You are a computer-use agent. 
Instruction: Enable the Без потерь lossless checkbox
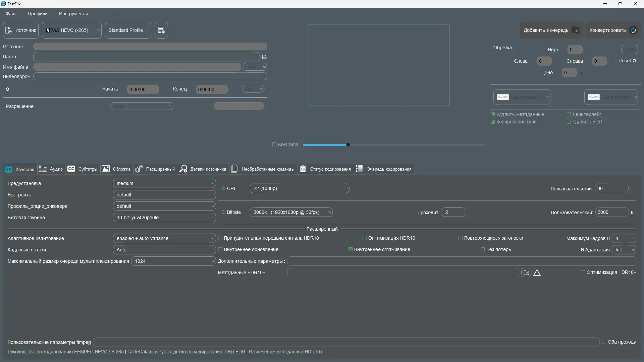point(483,250)
